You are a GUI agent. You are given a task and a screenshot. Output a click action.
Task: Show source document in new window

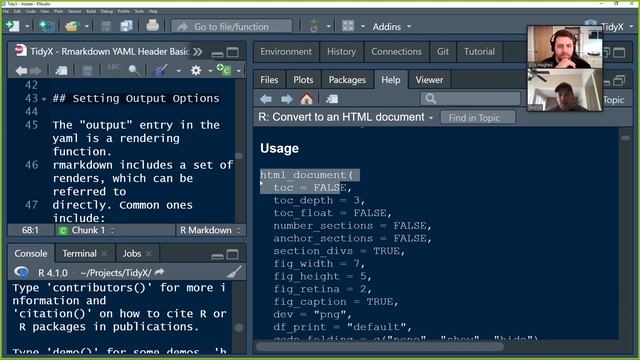(61, 71)
